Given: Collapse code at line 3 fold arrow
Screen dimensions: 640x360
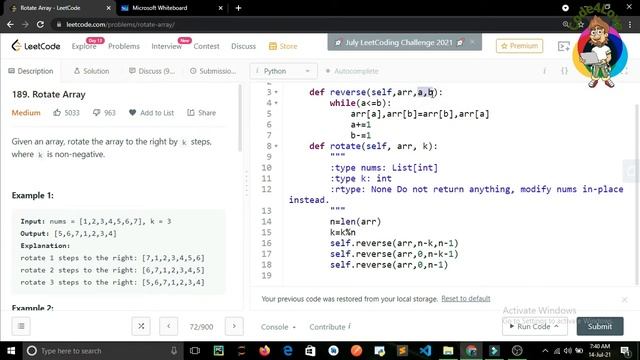Looking at the screenshot, I should coord(276,92).
